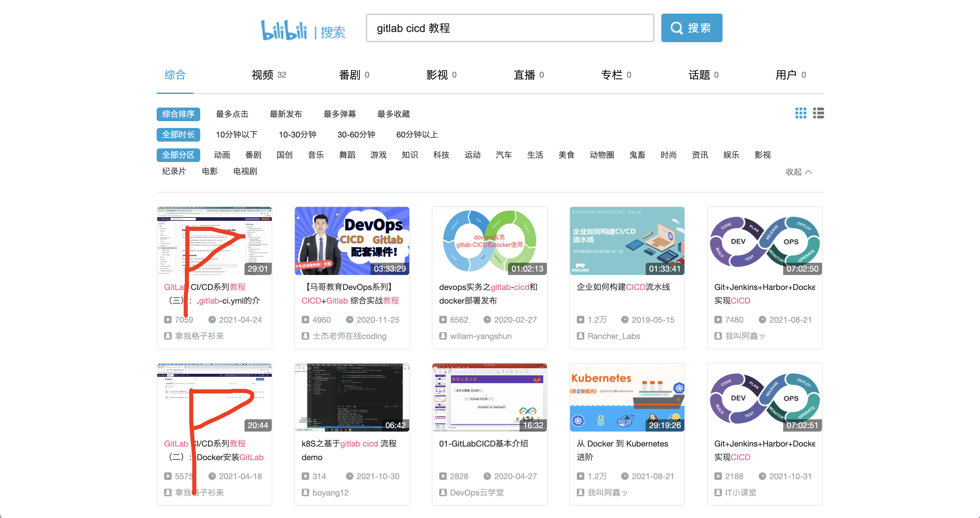Click play count icon beside 4960
The height and width of the screenshot is (518, 980).
click(x=305, y=320)
